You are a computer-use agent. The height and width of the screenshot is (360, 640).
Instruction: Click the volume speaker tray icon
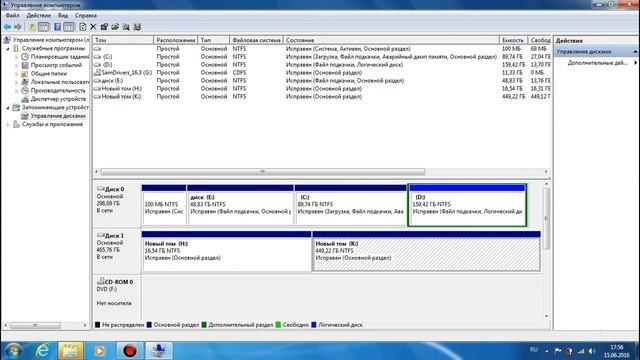click(x=592, y=351)
